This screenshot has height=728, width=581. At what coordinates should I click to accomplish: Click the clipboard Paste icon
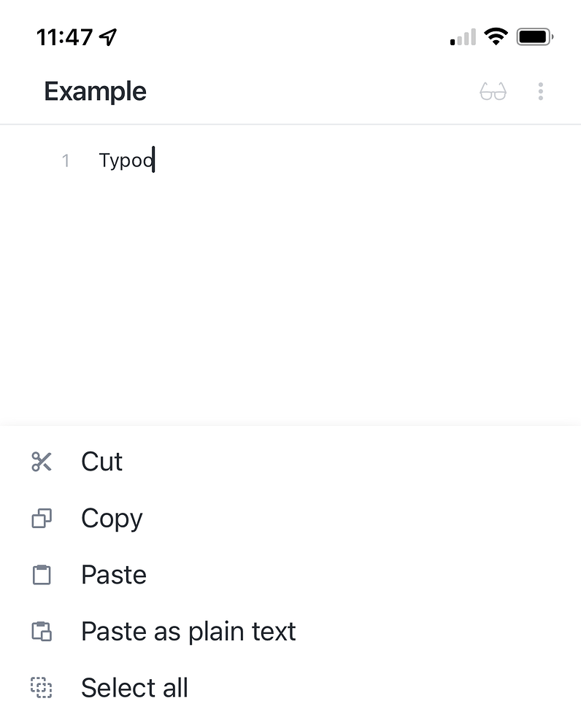[x=42, y=575]
